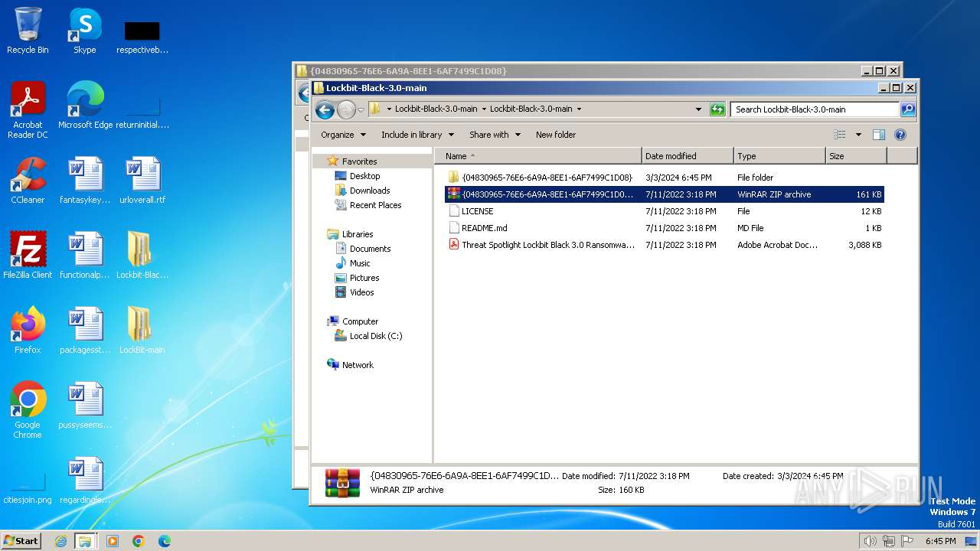Open the Share with menu
980x551 pixels.
coord(495,135)
